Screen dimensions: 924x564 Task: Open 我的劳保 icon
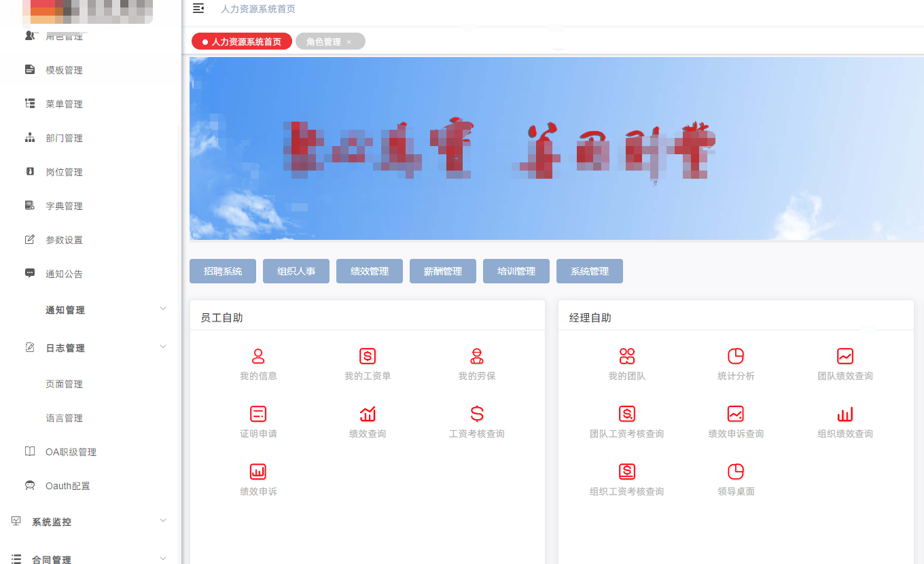(477, 356)
